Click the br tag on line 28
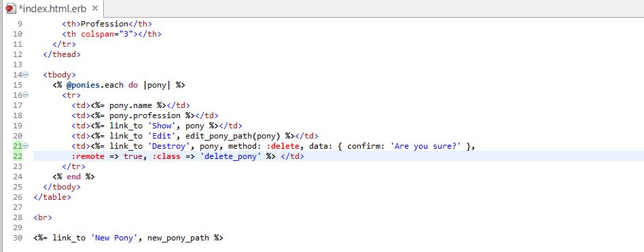The image size is (644, 252). [x=43, y=217]
